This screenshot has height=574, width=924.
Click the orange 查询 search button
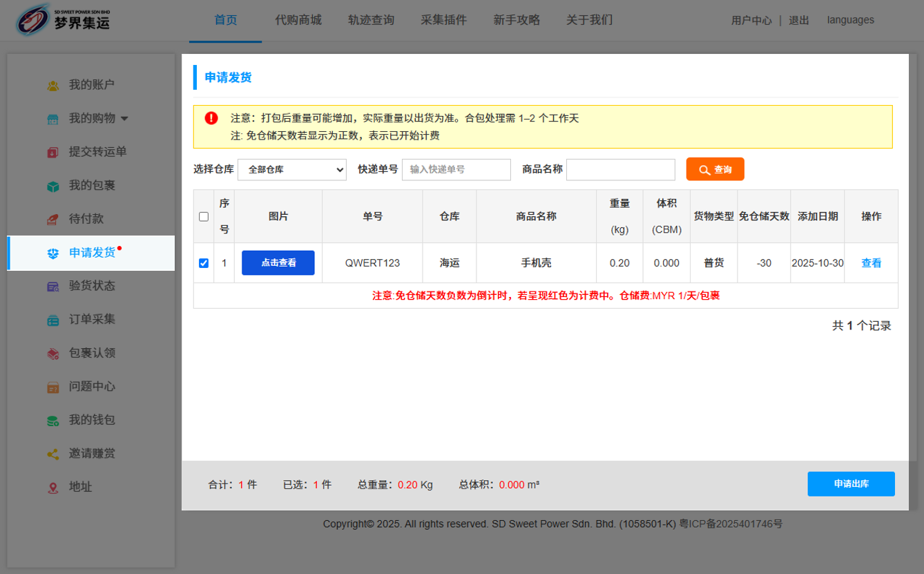click(x=715, y=169)
